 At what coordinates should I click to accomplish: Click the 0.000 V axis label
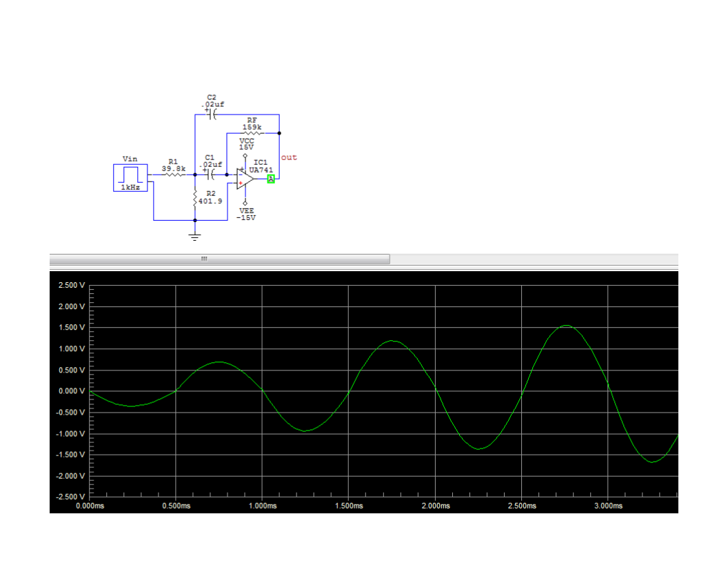coord(72,391)
